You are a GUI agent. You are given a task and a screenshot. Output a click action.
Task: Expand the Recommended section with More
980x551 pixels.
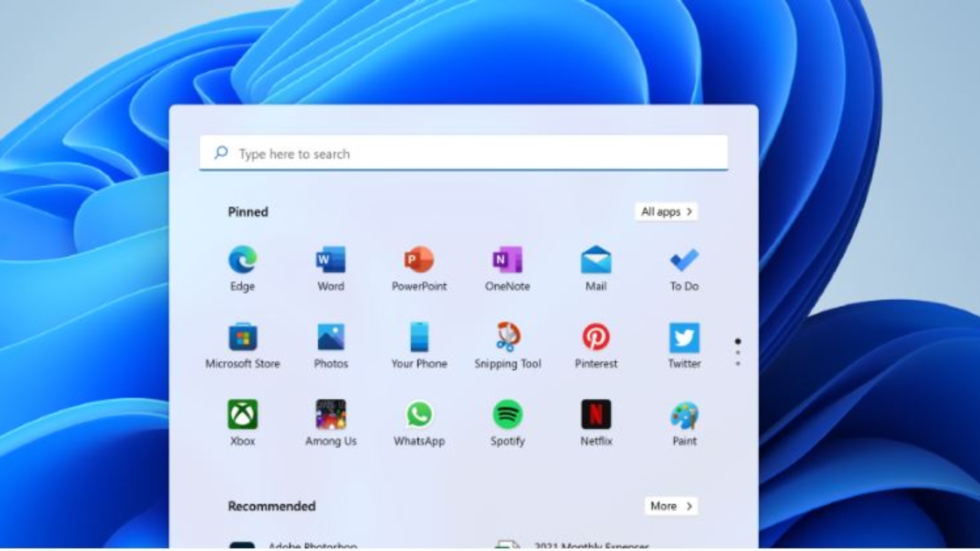670,506
